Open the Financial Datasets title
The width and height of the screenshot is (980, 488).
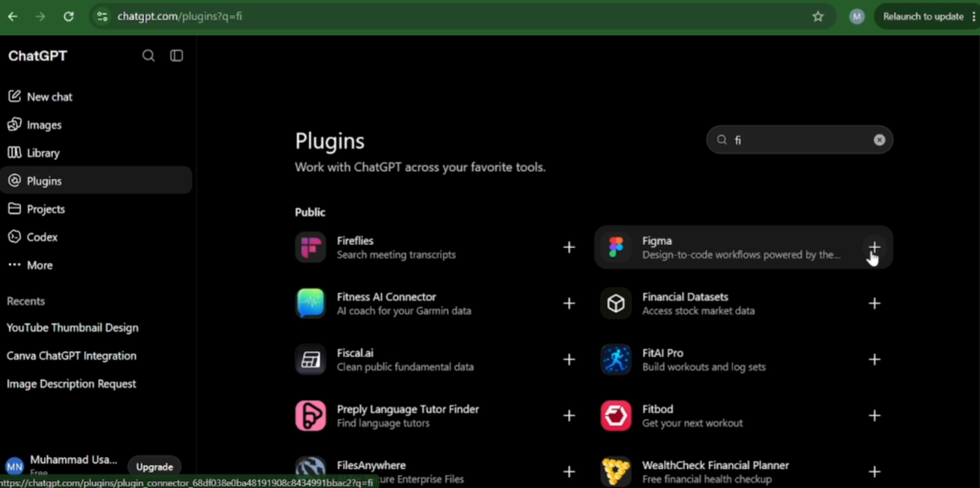[685, 298]
